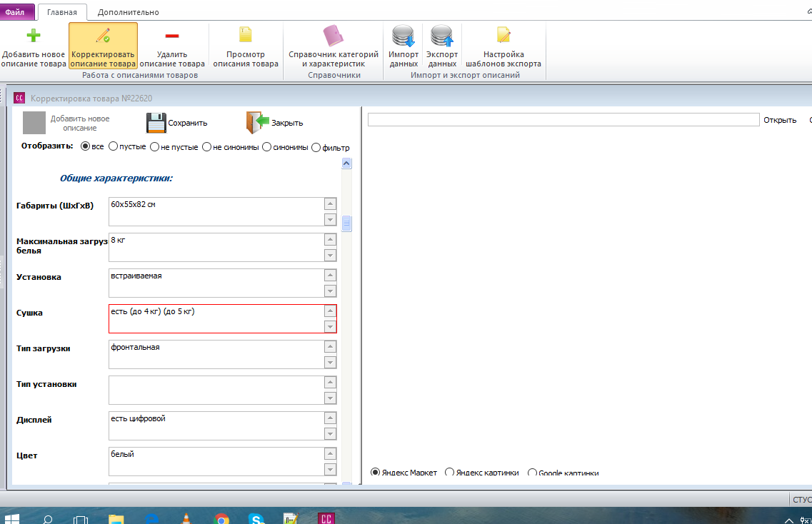Select the Яндекс Маркет radio button
812x524 pixels.
375,472
